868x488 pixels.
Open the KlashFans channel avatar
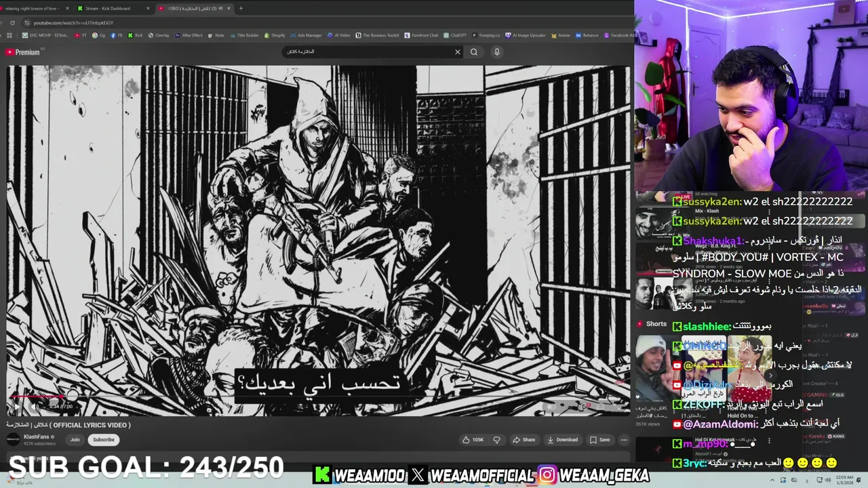click(14, 439)
